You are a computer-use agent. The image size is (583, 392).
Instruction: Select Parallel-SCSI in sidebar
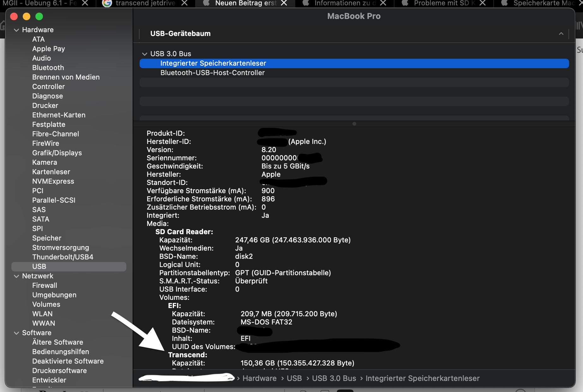click(x=54, y=200)
